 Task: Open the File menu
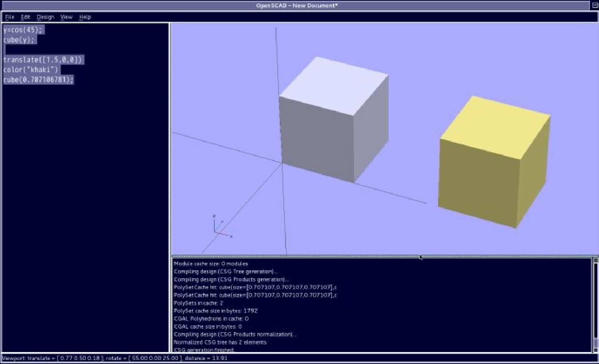pos(10,17)
